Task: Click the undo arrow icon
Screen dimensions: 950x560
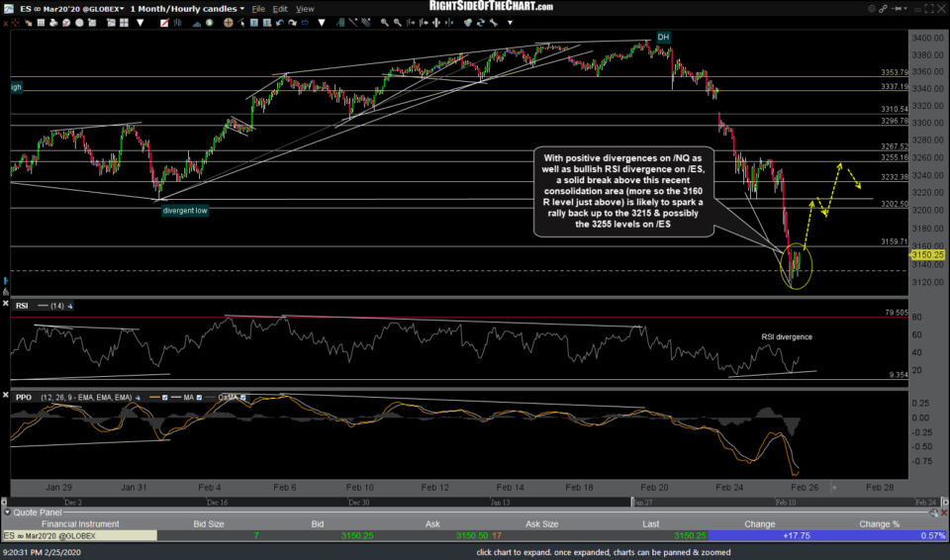Action: (x=280, y=23)
